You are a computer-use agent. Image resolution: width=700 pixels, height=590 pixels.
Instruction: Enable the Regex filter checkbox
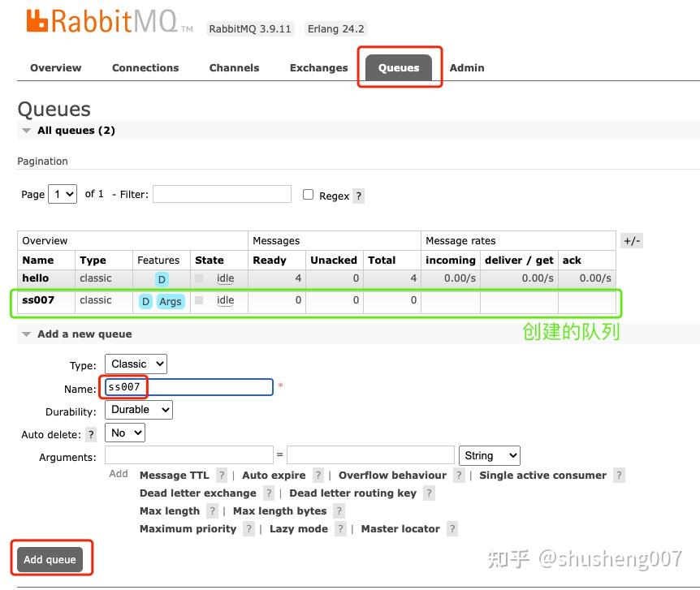tap(306, 194)
